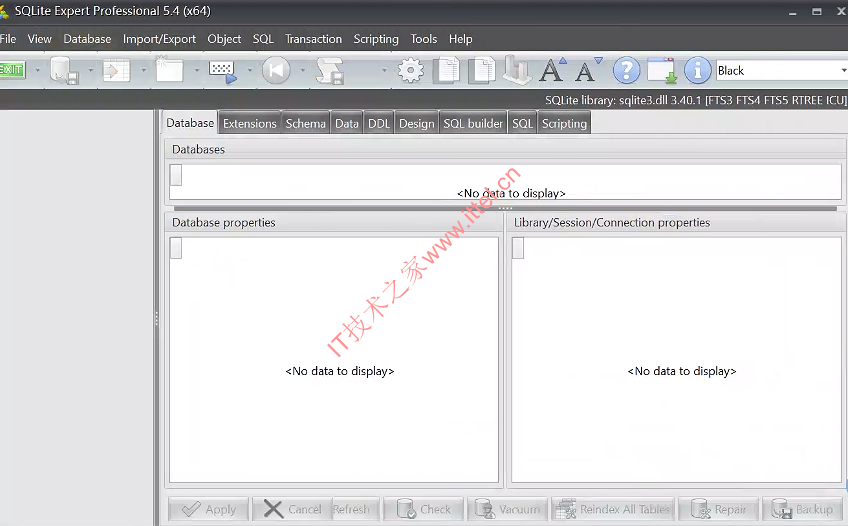Click the second documents icon beside gear

tap(482, 70)
